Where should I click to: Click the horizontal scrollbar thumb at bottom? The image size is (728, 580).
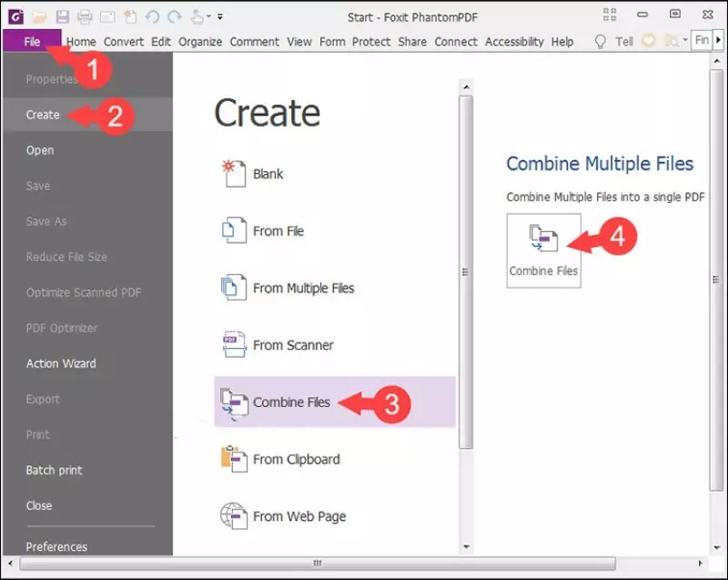[318, 564]
